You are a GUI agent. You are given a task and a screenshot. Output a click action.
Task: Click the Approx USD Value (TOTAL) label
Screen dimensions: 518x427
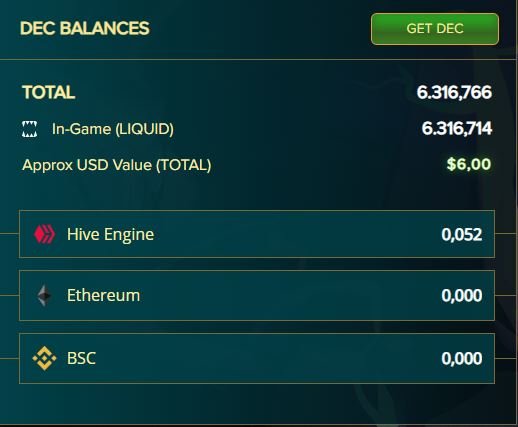(x=117, y=165)
